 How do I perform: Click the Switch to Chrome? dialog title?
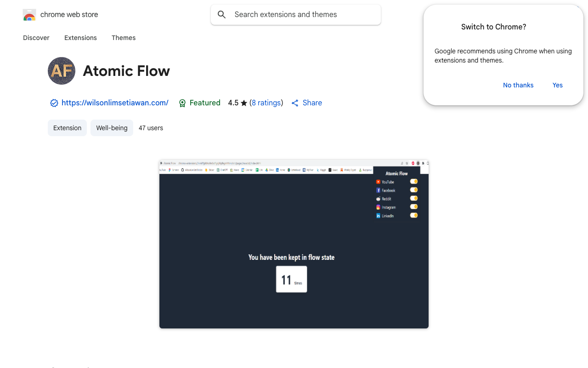(494, 27)
